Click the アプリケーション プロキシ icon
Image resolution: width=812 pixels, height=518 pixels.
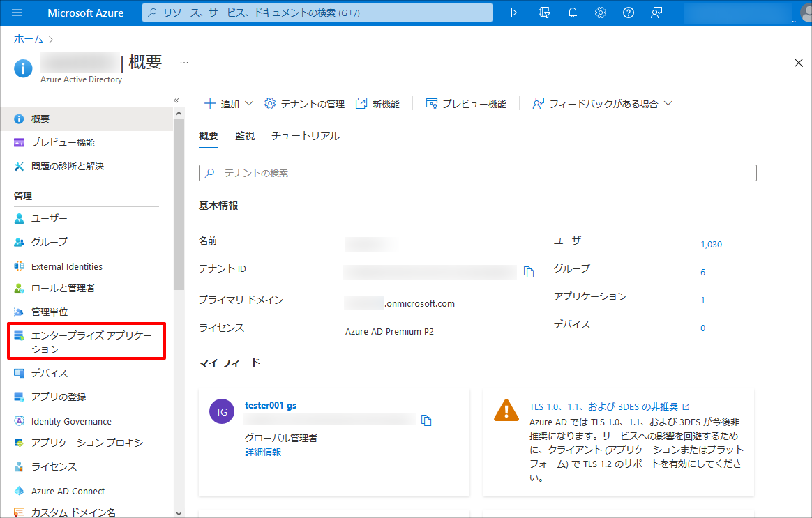(x=19, y=443)
